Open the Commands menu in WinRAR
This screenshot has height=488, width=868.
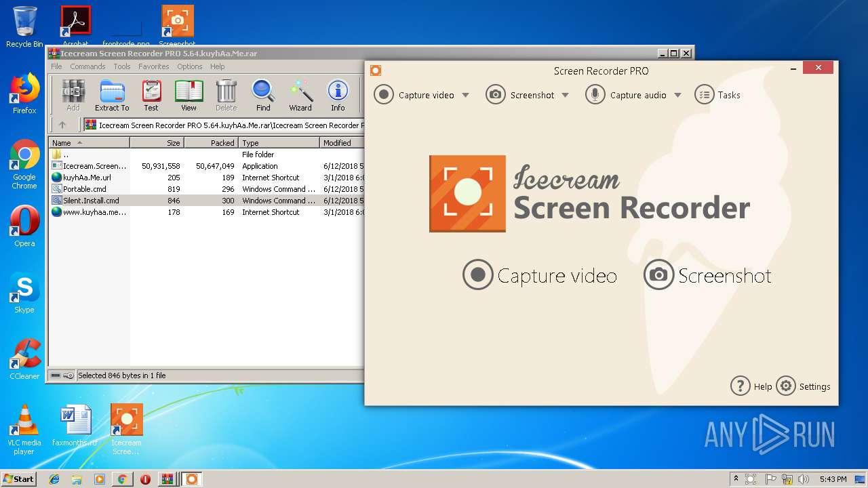pyautogui.click(x=87, y=66)
